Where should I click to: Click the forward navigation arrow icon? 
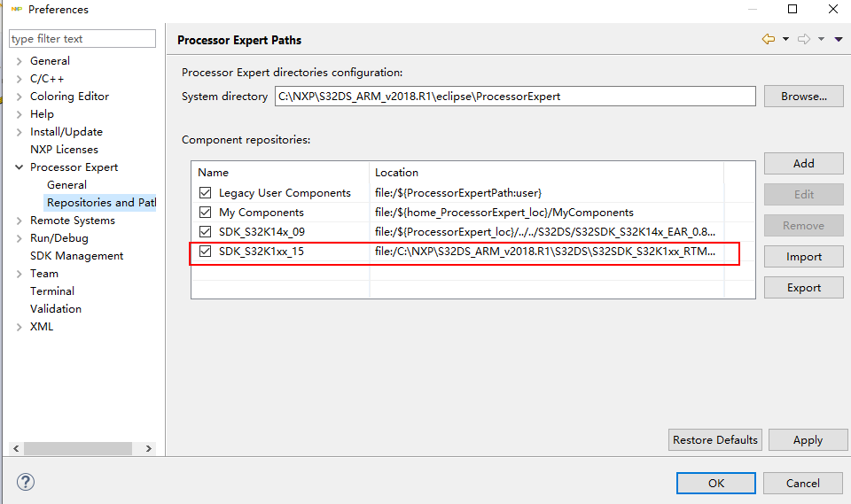[804, 39]
